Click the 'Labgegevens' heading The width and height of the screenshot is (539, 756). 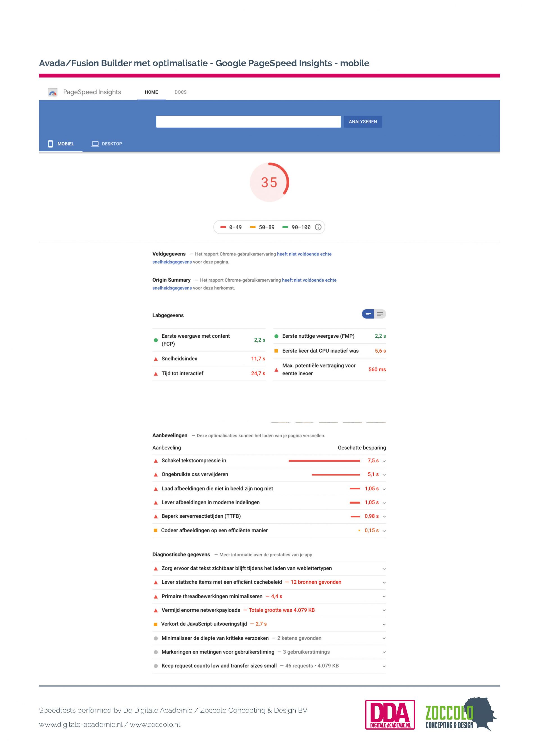click(x=168, y=315)
